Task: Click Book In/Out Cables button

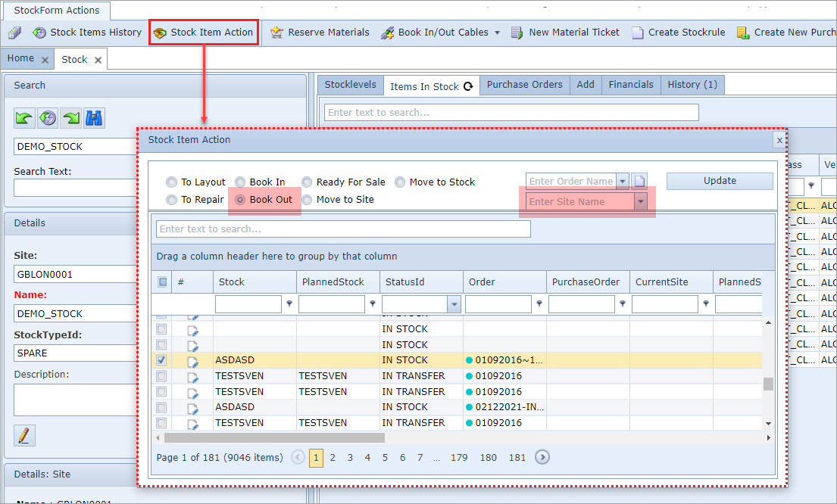Action: [x=435, y=33]
